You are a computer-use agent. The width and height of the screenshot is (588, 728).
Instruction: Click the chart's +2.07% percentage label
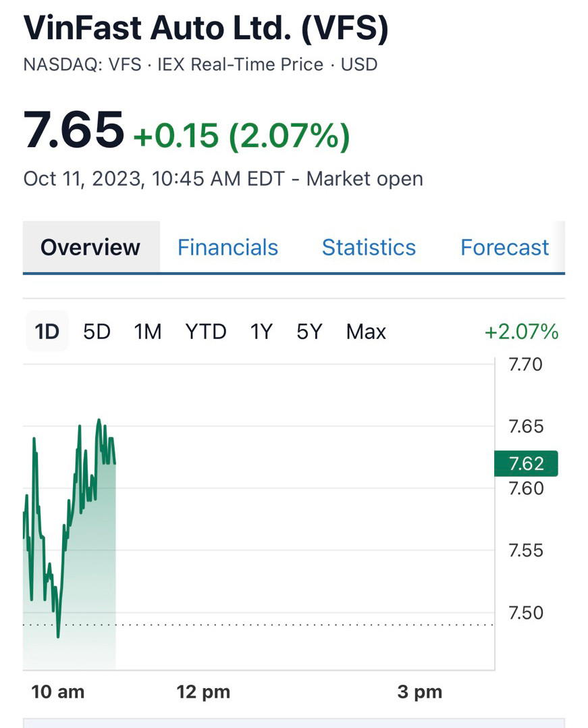[521, 332]
